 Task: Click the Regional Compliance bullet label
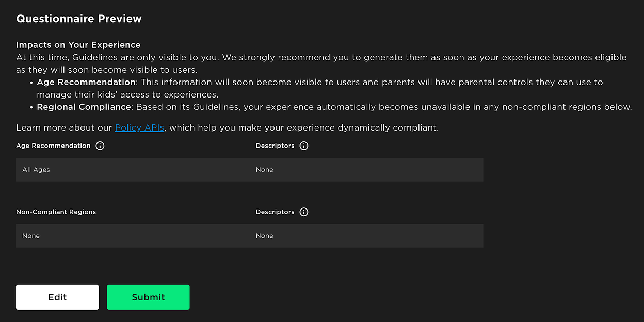[84, 107]
